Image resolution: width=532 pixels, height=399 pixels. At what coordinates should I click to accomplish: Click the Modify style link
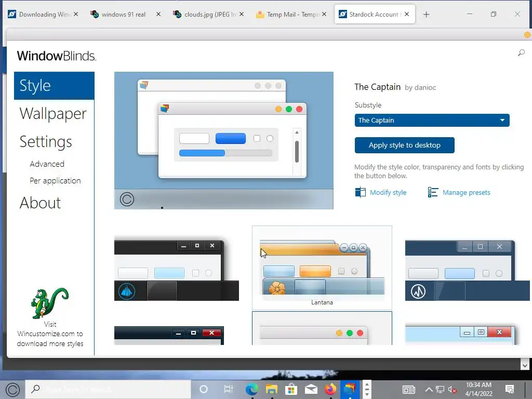(388, 192)
